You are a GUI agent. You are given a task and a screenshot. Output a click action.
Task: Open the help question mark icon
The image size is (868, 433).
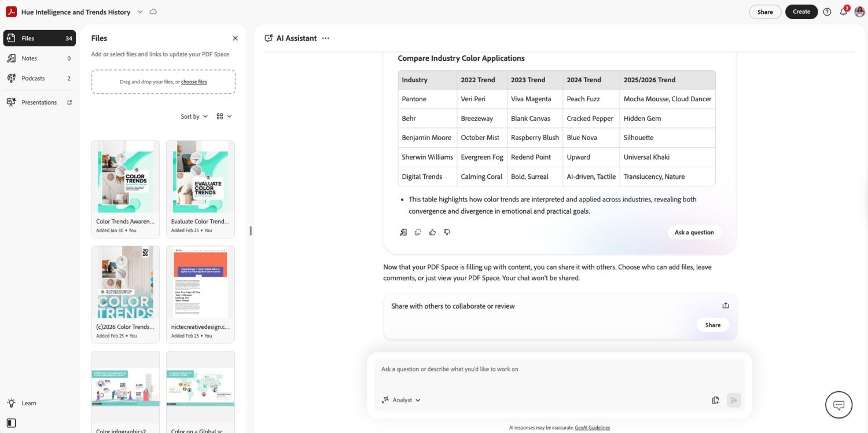point(827,12)
